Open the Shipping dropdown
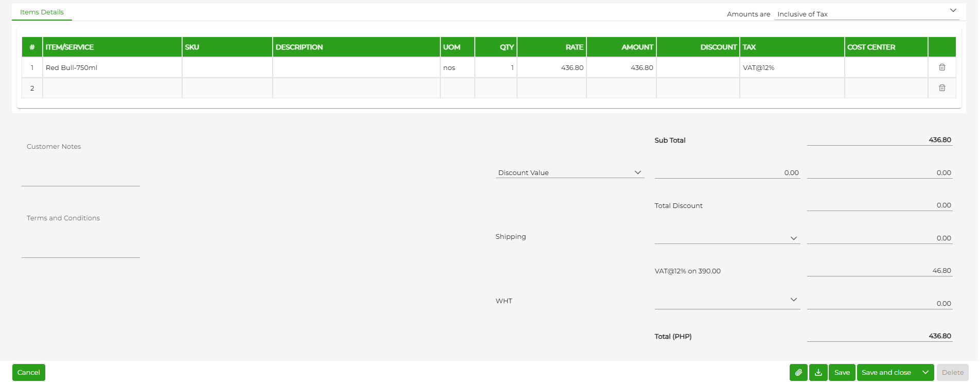The width and height of the screenshot is (980, 382). point(727,238)
